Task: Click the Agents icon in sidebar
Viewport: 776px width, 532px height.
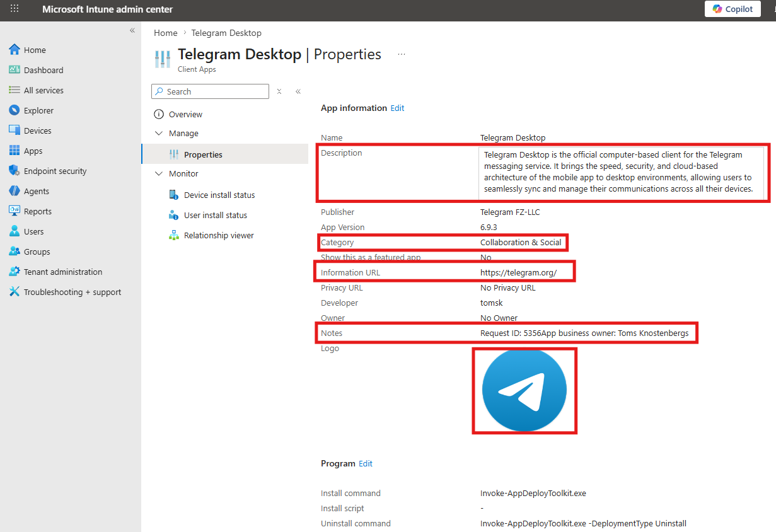Action: [x=14, y=191]
